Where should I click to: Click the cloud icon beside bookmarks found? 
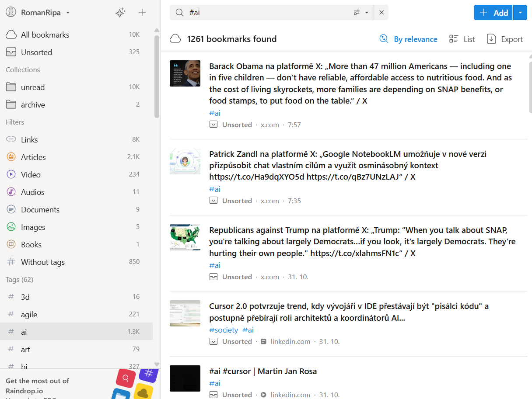tap(175, 39)
